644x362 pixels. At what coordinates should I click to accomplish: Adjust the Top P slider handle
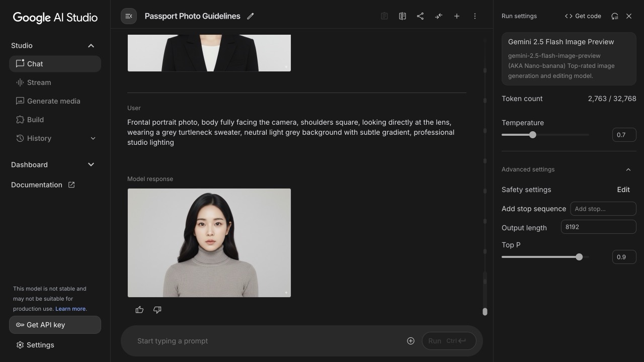coord(579,257)
